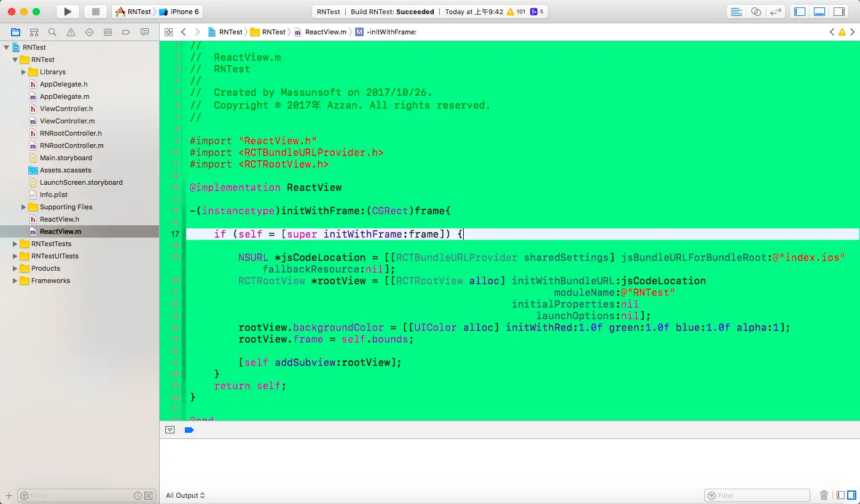The height and width of the screenshot is (504, 860).
Task: Expand the Supporting Files folder
Action: pyautogui.click(x=24, y=207)
